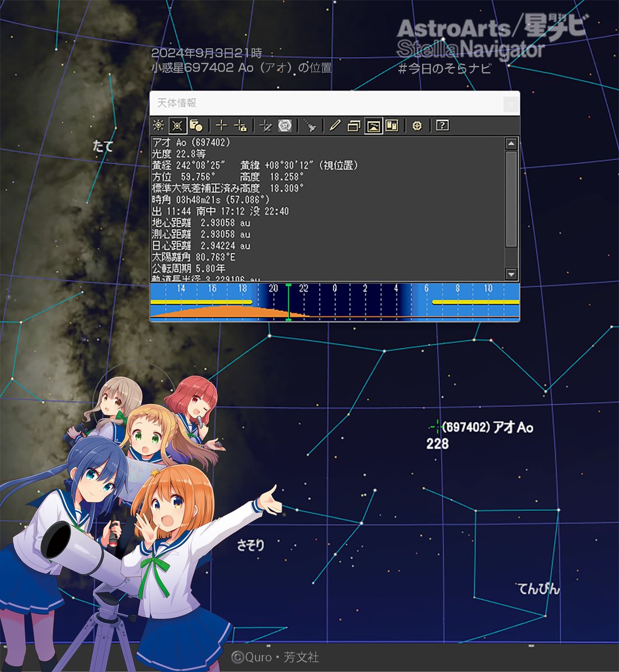The image size is (619, 672).
Task: Click the '#今日のそらナビ' hashtag text
Action: [x=444, y=68]
